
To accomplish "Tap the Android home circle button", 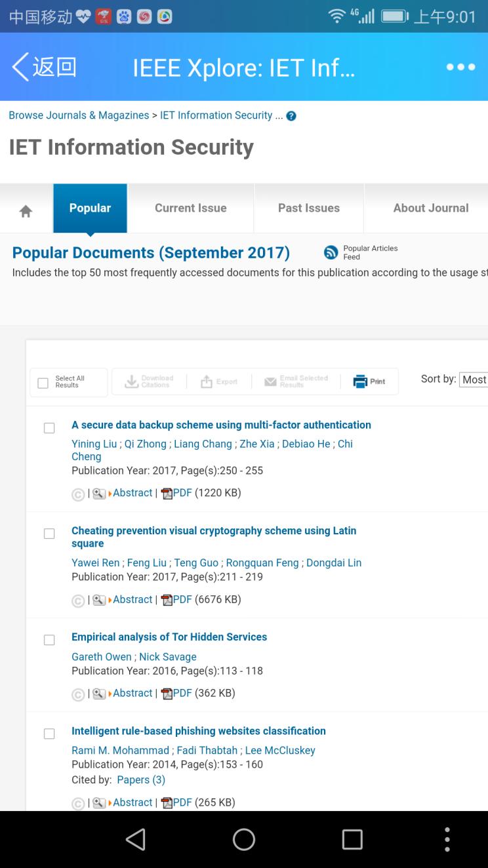I will pyautogui.click(x=244, y=839).
